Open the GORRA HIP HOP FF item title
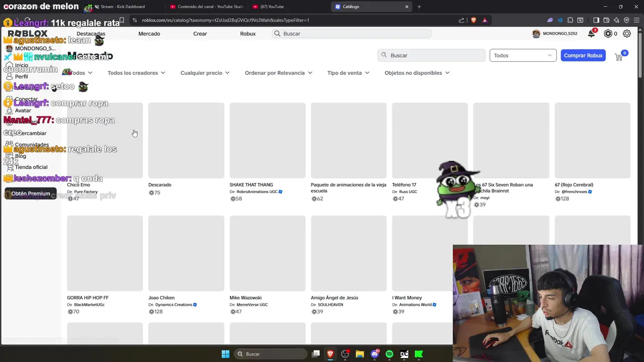The width and height of the screenshot is (644, 362). tap(88, 298)
